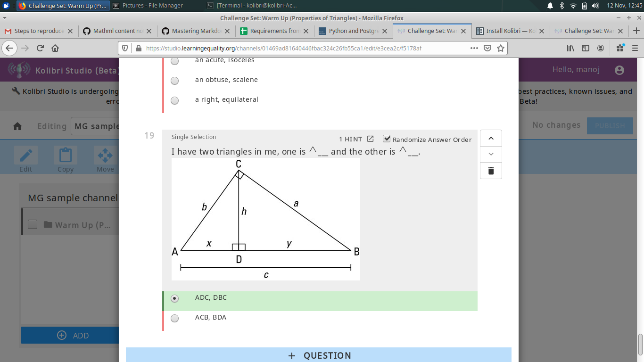Screen dimensions: 644x362
Task: Open the hint in a new window
Action: [x=371, y=139]
